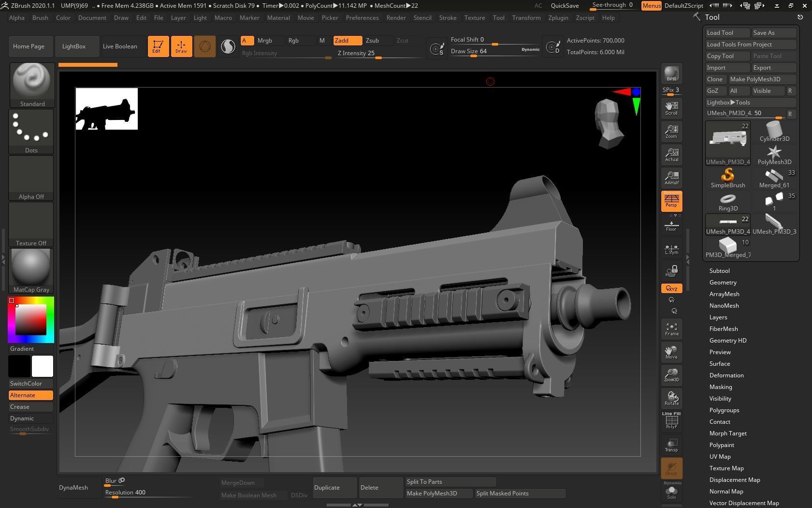Screen dimensions: 812x508
Task: Open the Preferences menu
Action: [362, 18]
